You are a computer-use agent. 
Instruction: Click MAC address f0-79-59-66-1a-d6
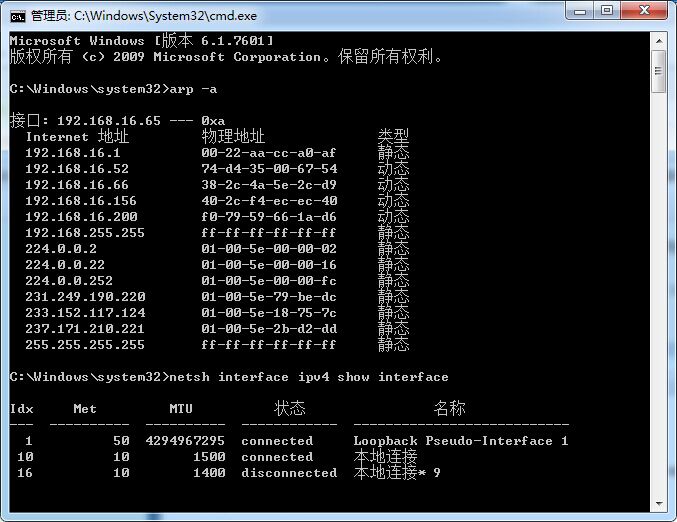click(x=269, y=217)
